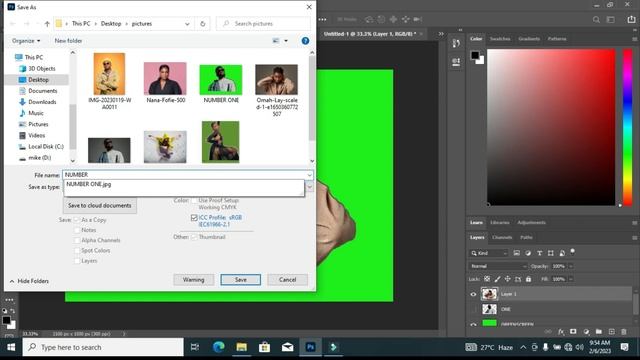Screen dimensions: 640x360
Task: Add a layer style with fx icon
Action: pyautogui.click(x=561, y=332)
